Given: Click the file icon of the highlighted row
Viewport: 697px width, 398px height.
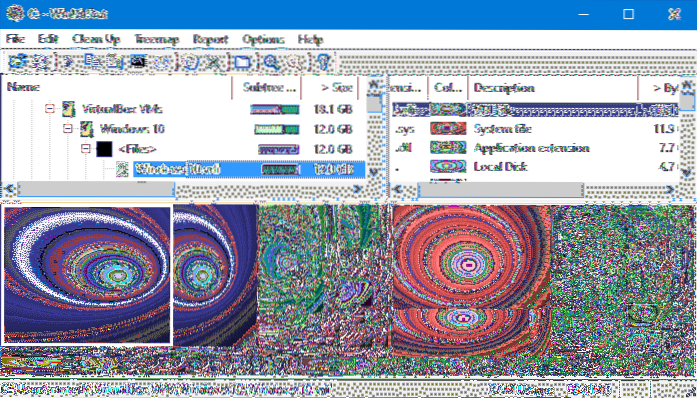Looking at the screenshot, I should point(122,169).
